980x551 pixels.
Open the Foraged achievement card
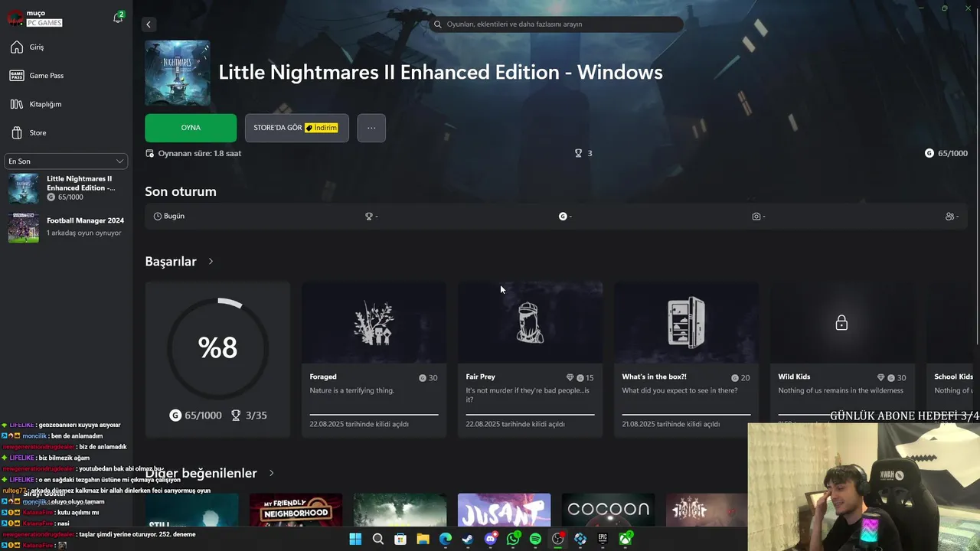coord(374,360)
